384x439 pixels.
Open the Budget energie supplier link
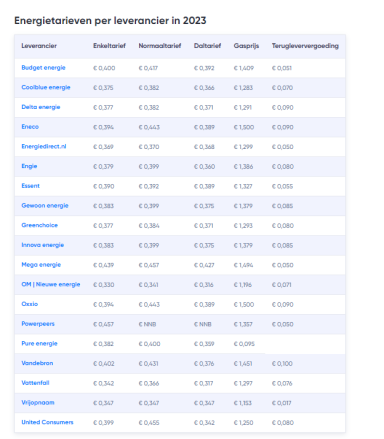click(x=43, y=68)
